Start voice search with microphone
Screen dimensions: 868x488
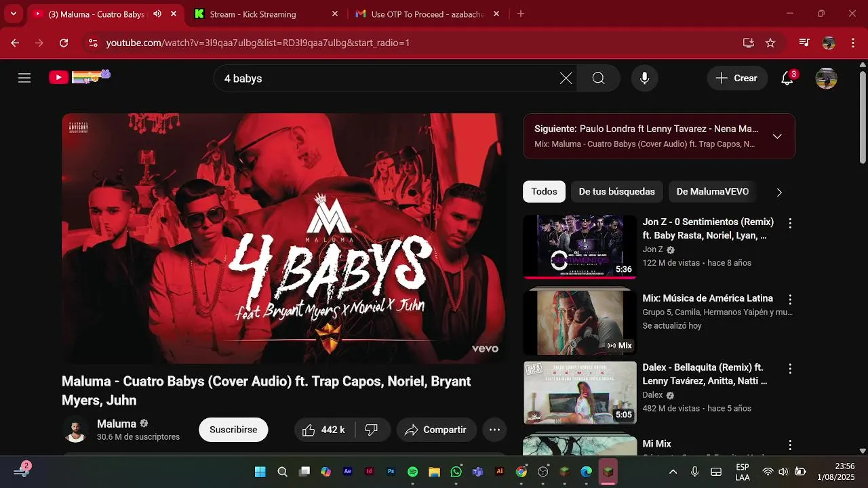(644, 79)
